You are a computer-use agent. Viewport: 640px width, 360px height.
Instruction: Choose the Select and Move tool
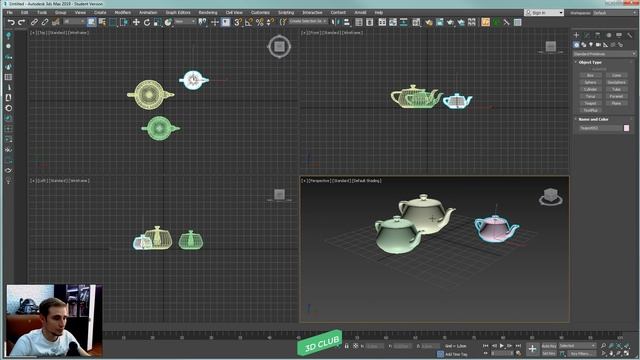[136, 22]
